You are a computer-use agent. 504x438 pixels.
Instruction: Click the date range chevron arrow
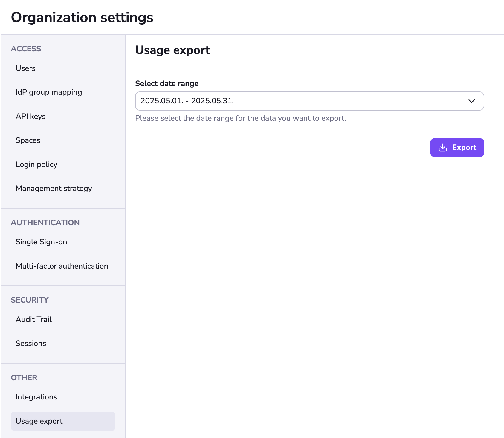point(471,101)
